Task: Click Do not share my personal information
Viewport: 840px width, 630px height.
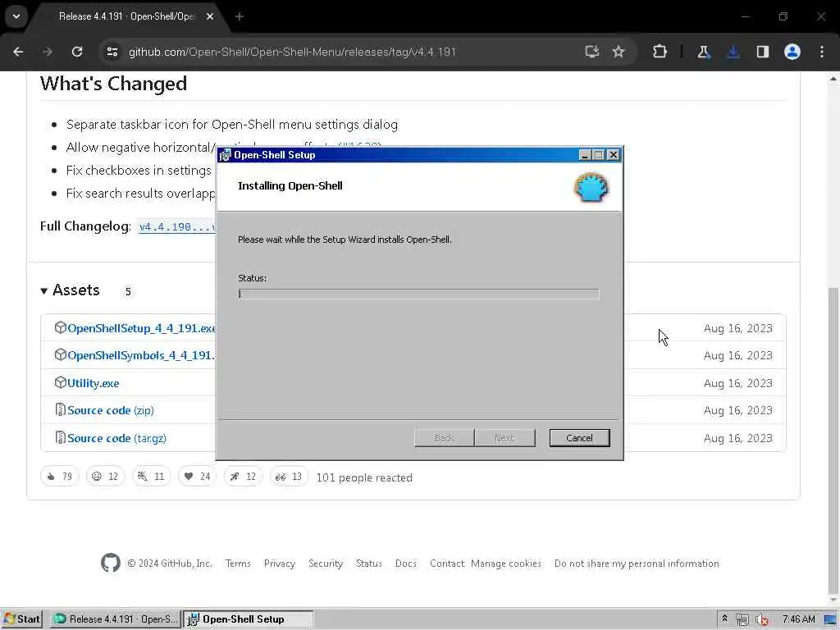Action: click(x=637, y=564)
